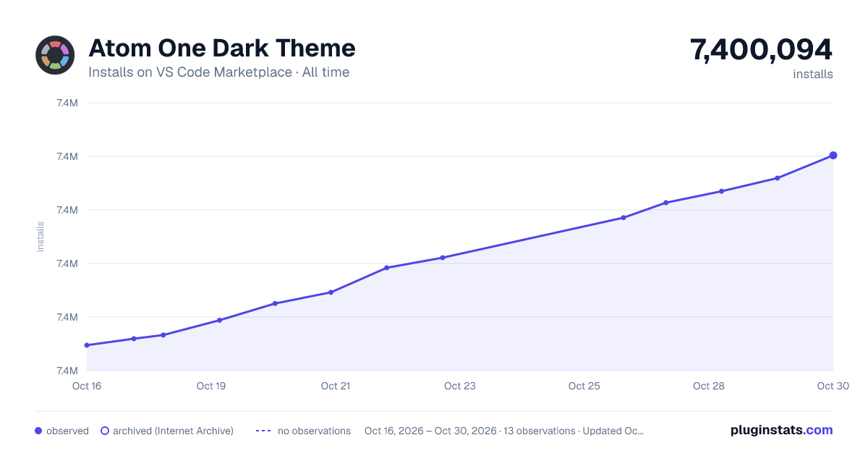This screenshot has height=456, width=868.
Task: Click the 'observed' legend label
Action: pyautogui.click(x=67, y=431)
